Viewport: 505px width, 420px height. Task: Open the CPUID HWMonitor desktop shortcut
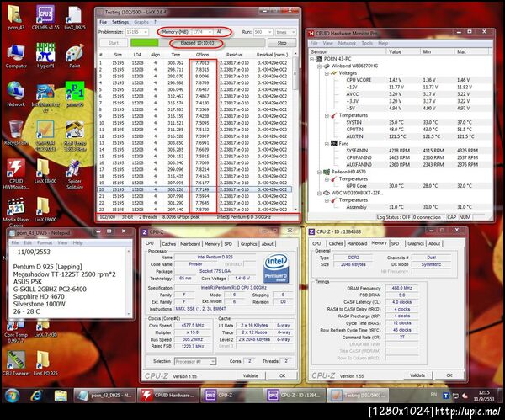pyautogui.click(x=16, y=174)
